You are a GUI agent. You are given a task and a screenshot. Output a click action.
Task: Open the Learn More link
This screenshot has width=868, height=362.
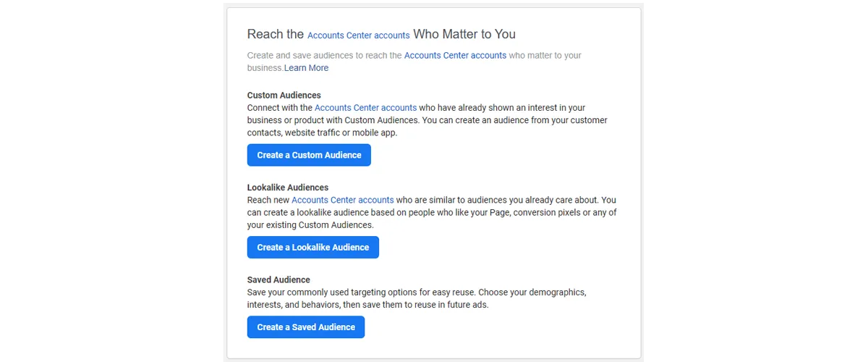(x=306, y=68)
